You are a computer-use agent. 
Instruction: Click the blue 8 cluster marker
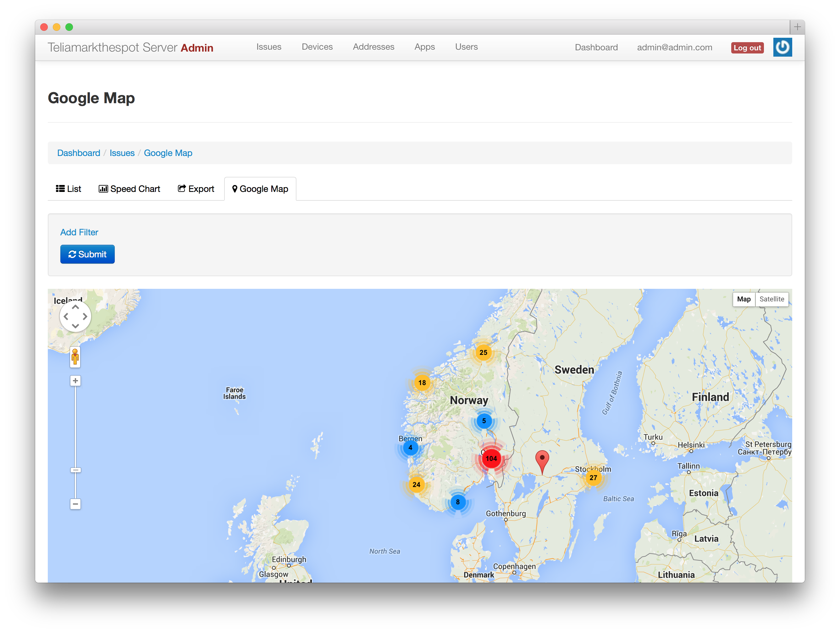458,502
